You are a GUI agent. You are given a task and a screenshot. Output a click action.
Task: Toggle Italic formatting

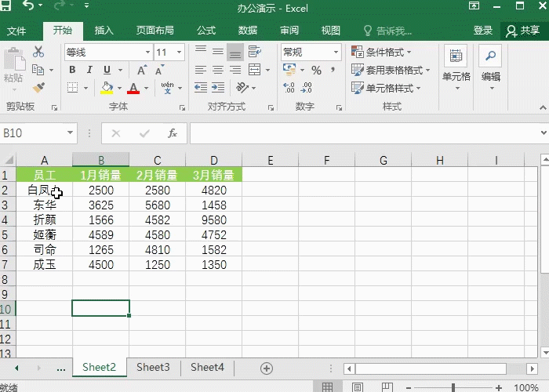pos(89,70)
